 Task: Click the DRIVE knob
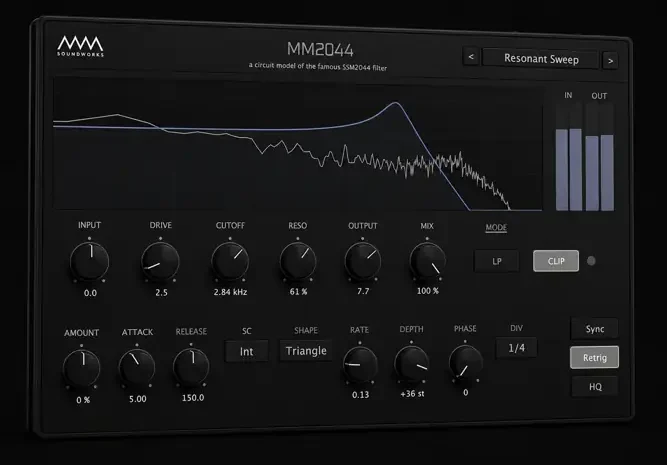160,261
